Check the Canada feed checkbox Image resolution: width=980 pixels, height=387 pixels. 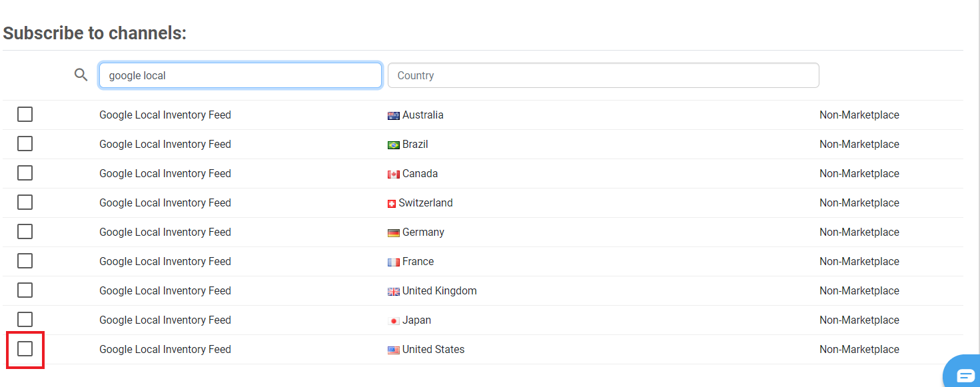[x=25, y=173]
